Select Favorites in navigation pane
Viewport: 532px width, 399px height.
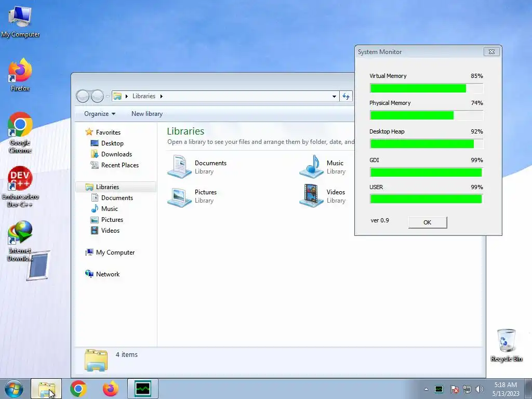(103, 132)
